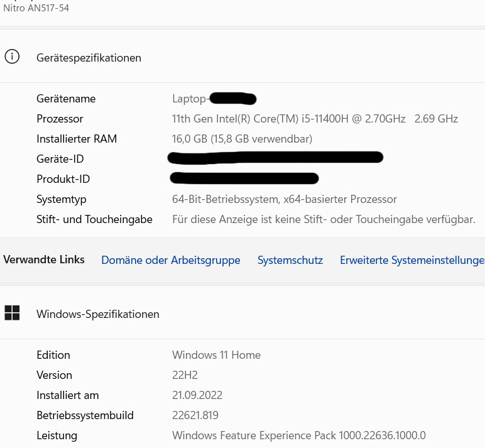Select the Gerätename label
Image resolution: width=485 pixels, height=448 pixels.
[66, 99]
